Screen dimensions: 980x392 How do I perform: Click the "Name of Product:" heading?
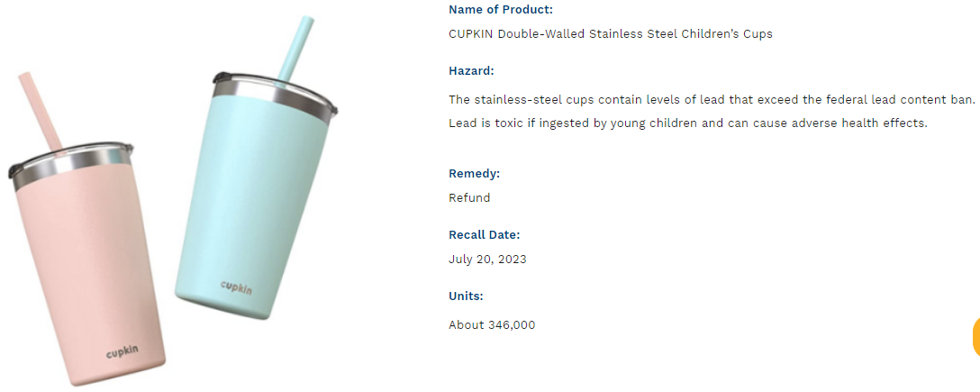501,10
